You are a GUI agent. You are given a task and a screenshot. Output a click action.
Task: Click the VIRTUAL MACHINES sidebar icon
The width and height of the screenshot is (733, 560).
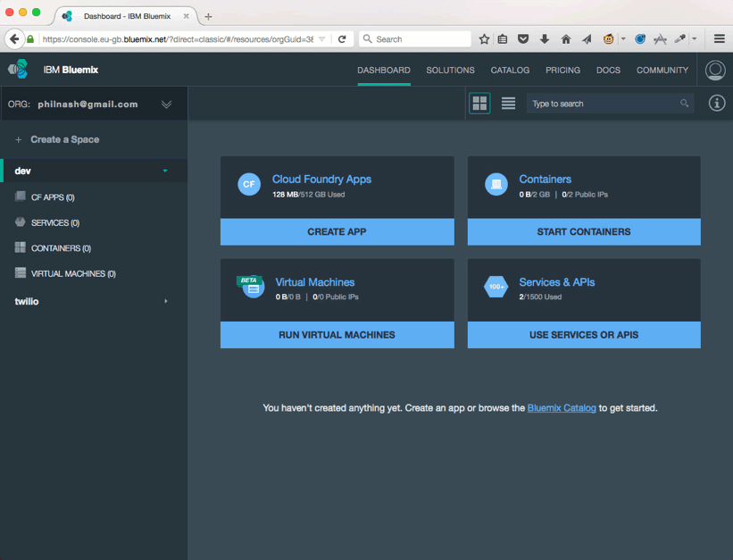(21, 272)
